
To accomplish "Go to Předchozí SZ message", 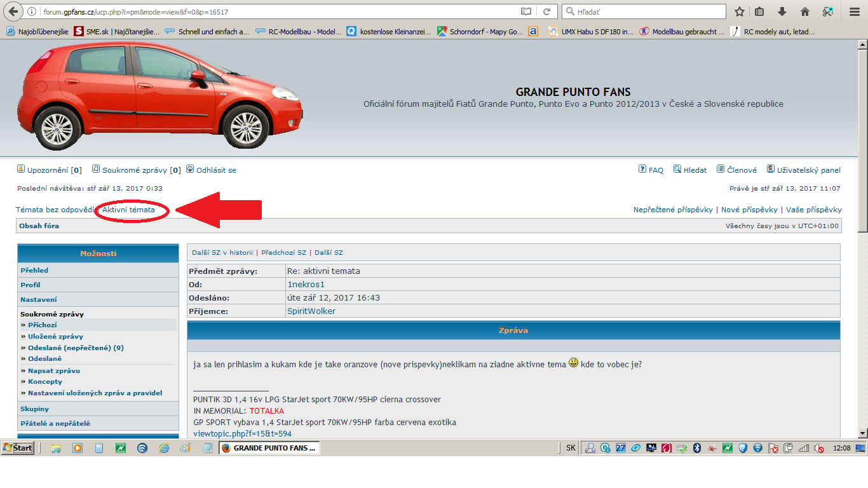I will click(283, 252).
